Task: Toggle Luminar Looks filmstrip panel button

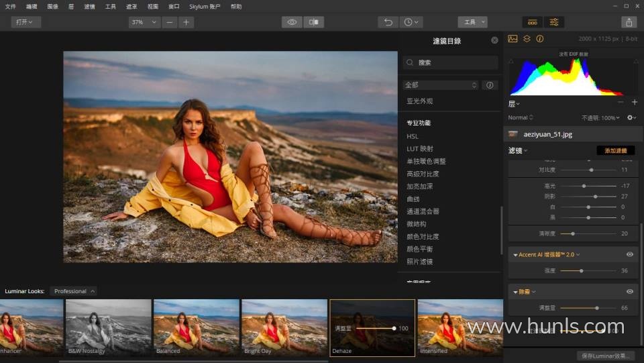Action: 533,22
